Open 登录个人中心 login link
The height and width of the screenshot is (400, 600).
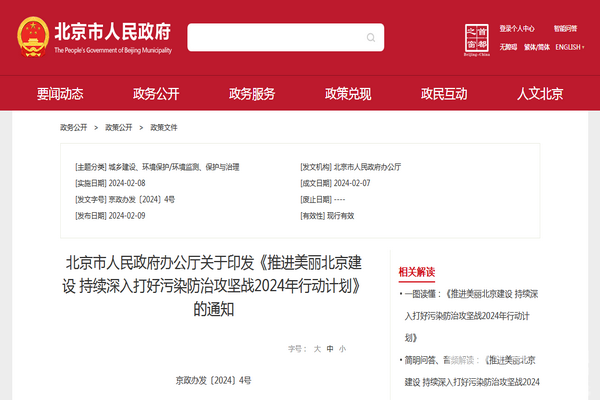click(517, 29)
